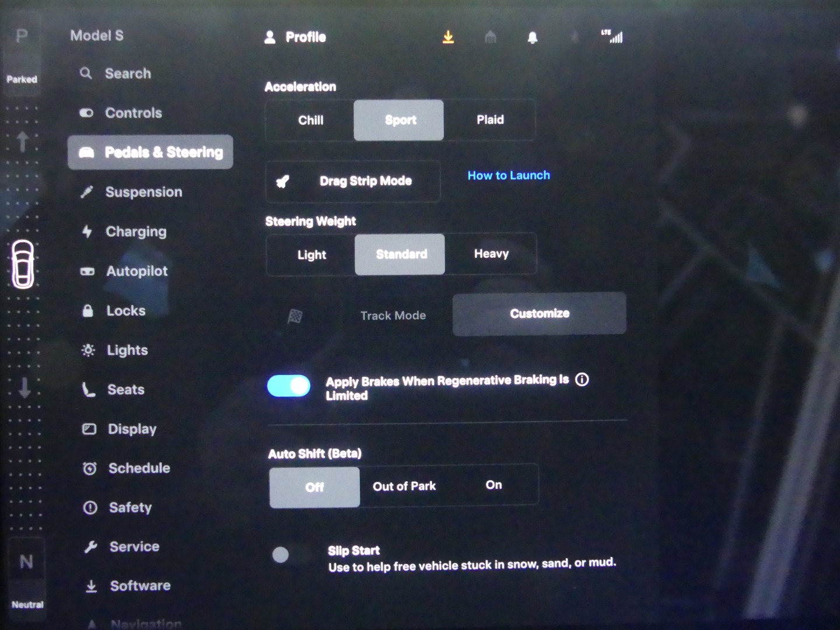Click the Service wrench icon
This screenshot has height=630, width=840.
pos(91,547)
